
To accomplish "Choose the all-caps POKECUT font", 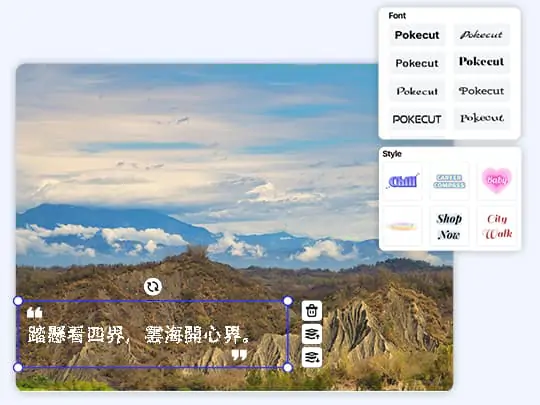I will 417,119.
